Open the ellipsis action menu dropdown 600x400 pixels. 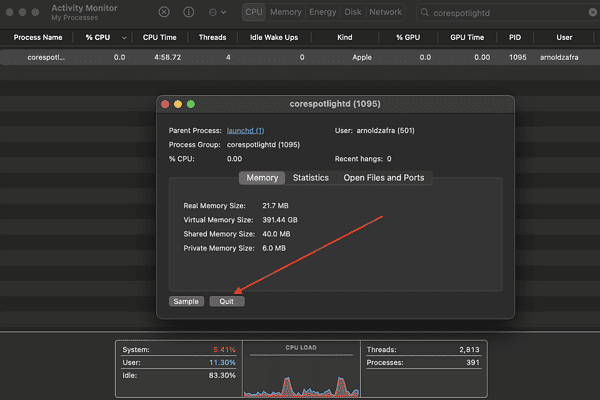[217, 13]
